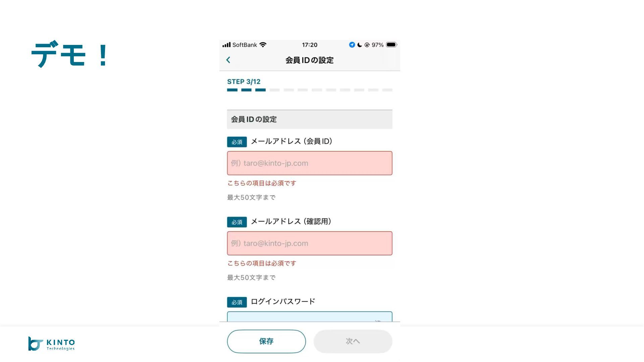
Task: Click the デモ！ slide title
Action: click(x=70, y=54)
